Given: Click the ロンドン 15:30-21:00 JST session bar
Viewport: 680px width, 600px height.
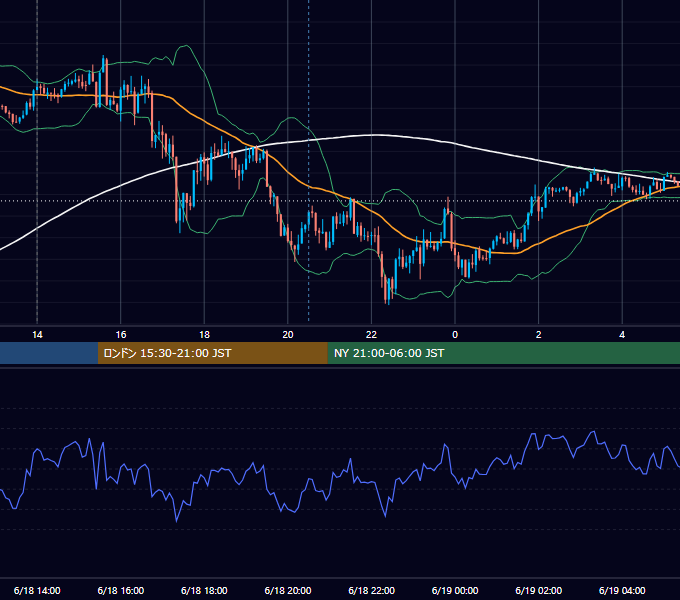Looking at the screenshot, I should tap(212, 353).
